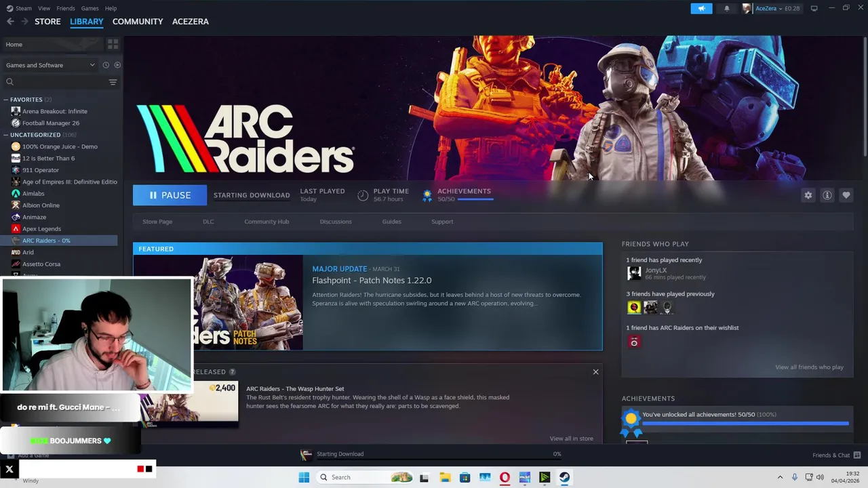
Task: Select Football Manager 26 in library
Action: (x=51, y=123)
